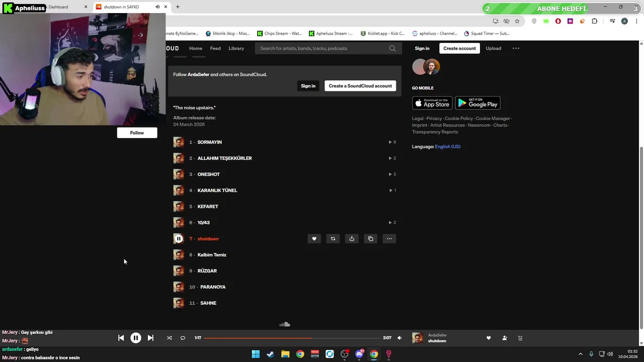Click Sign in inside follow banner
The height and width of the screenshot is (362, 644).
click(308, 86)
